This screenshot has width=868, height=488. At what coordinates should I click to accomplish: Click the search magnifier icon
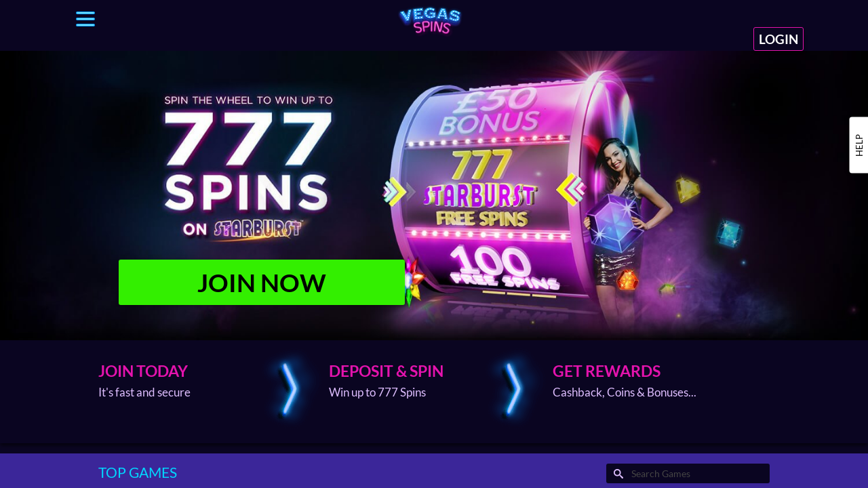click(618, 474)
